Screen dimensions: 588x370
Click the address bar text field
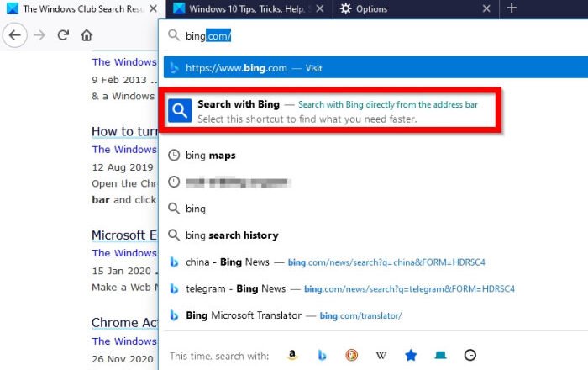pos(375,35)
